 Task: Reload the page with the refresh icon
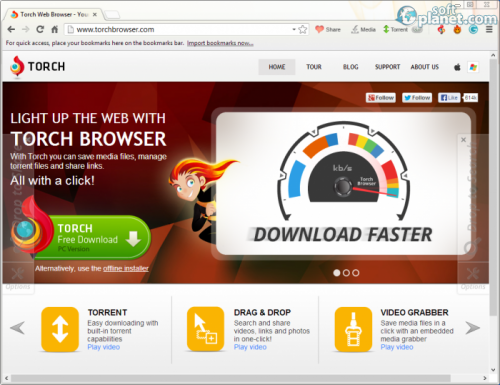coord(40,29)
